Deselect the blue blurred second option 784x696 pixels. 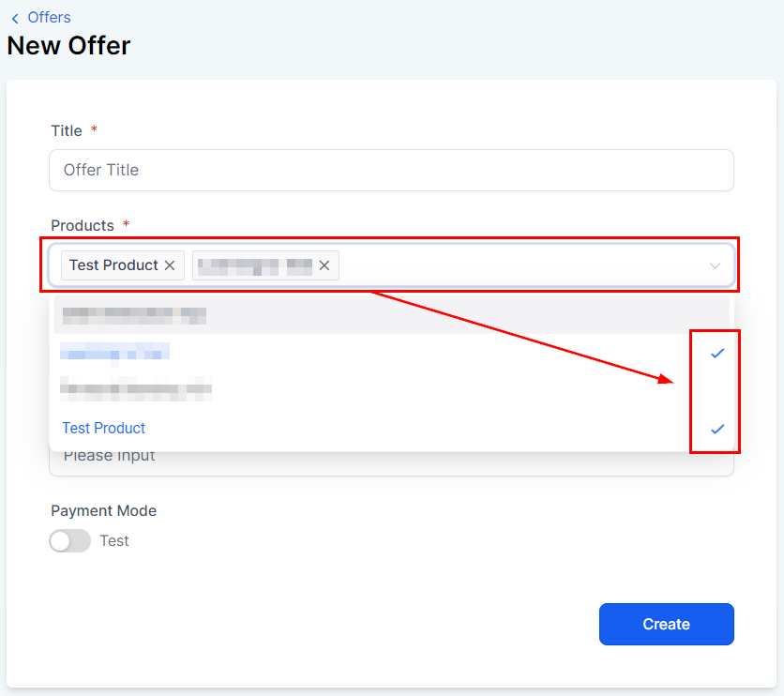tap(114, 353)
